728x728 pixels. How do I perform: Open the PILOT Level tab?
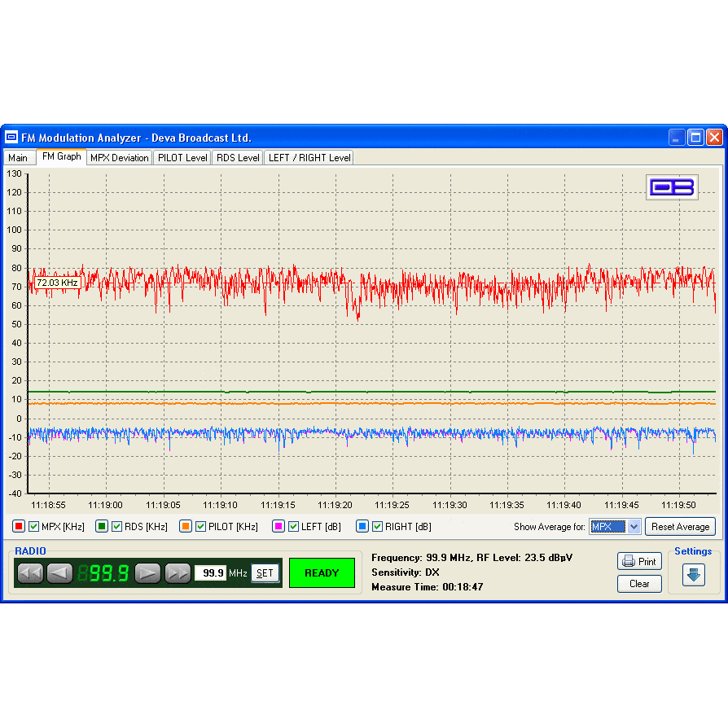(x=182, y=158)
